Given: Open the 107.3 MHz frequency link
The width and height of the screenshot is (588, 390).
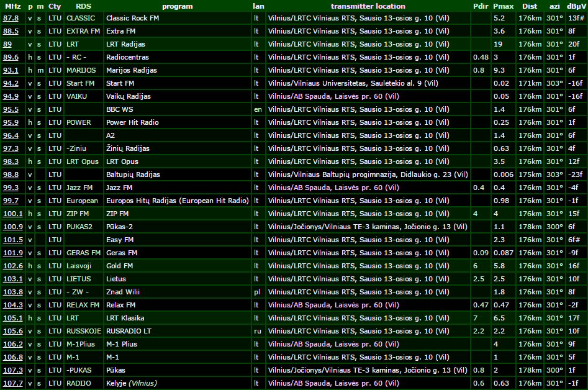Looking at the screenshot, I should [13, 370].
